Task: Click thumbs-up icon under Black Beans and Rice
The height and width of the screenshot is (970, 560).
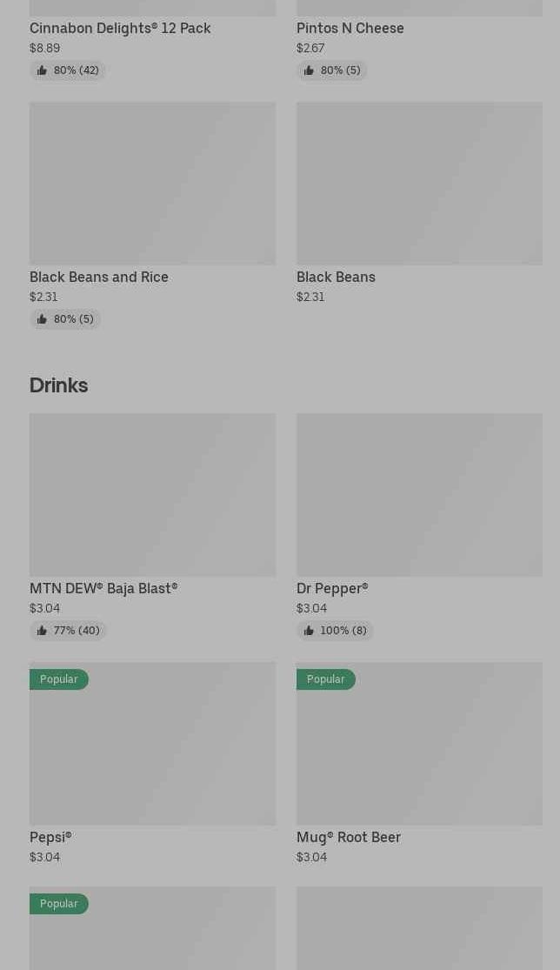Action: (42, 319)
